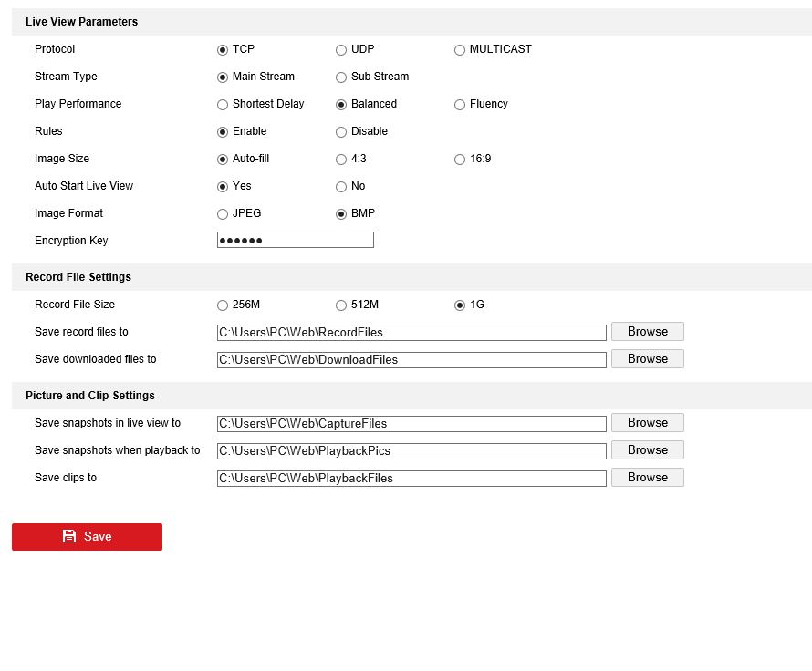Choose 512M record file size

pyautogui.click(x=341, y=305)
